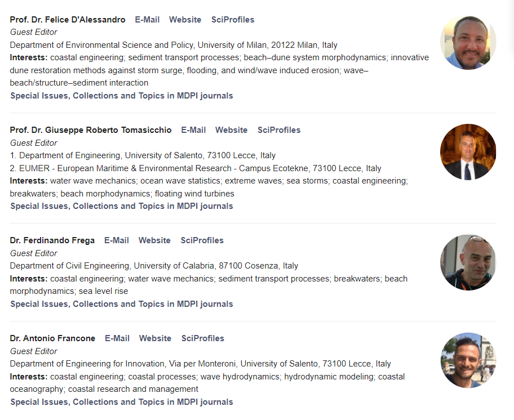Click Ferdinando Frega's profile photo

tap(468, 262)
